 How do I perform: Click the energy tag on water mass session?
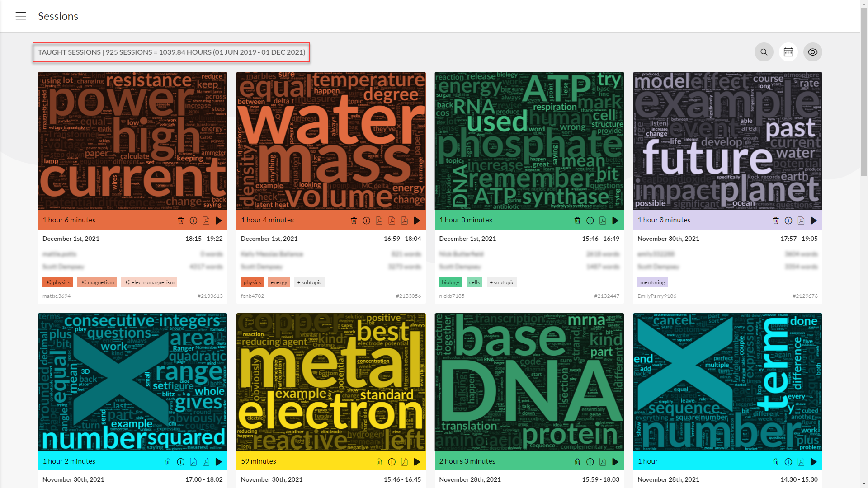[278, 282]
